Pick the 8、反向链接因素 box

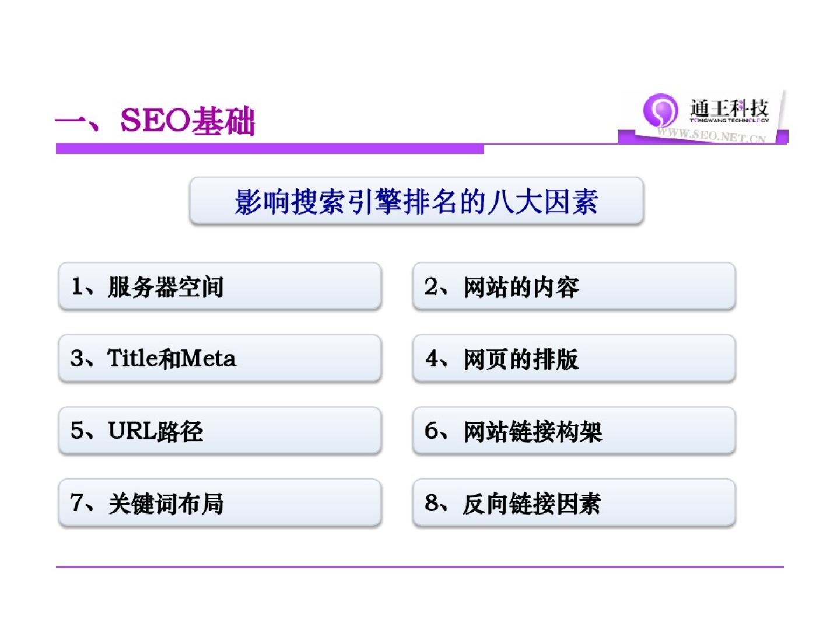574,503
